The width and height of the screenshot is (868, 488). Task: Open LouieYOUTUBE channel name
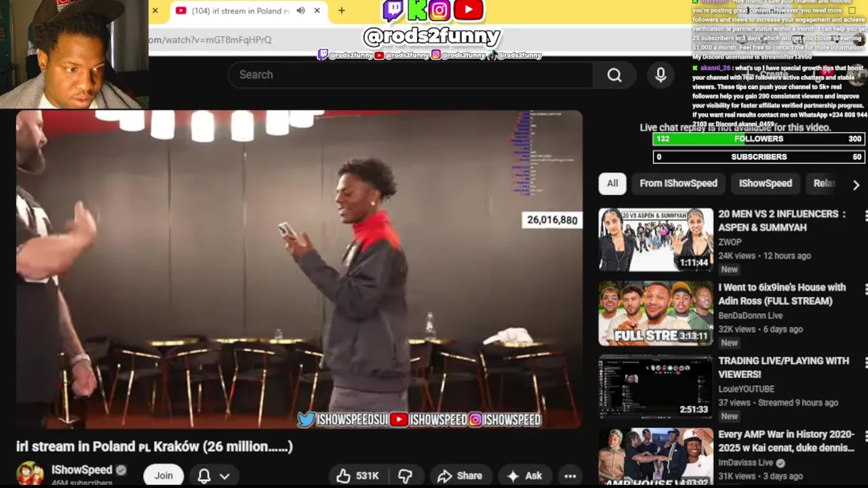pyautogui.click(x=746, y=389)
